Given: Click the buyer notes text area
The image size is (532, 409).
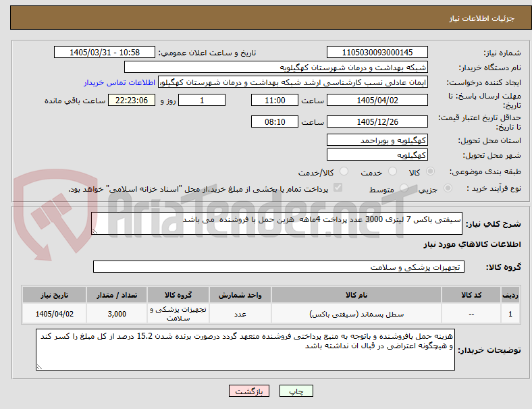Looking at the screenshot, I should click(x=245, y=350).
